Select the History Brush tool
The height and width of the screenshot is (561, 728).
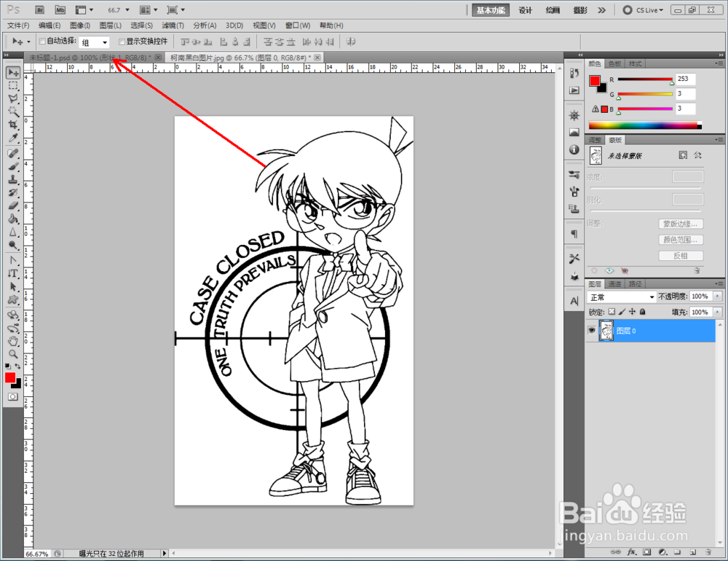click(13, 192)
